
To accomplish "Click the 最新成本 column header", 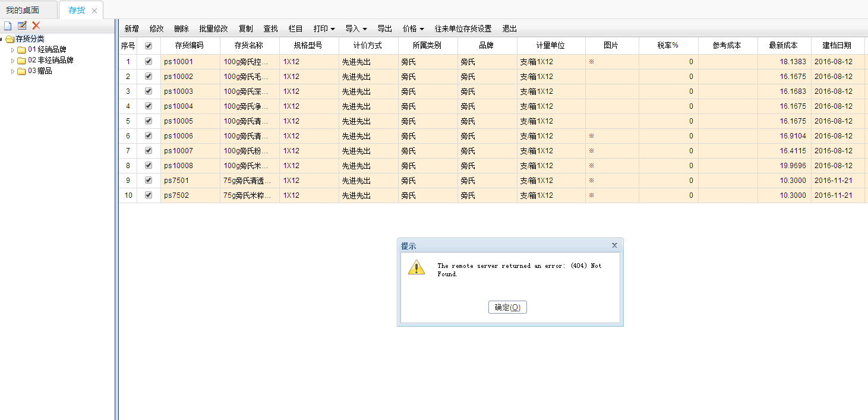I will tap(784, 46).
